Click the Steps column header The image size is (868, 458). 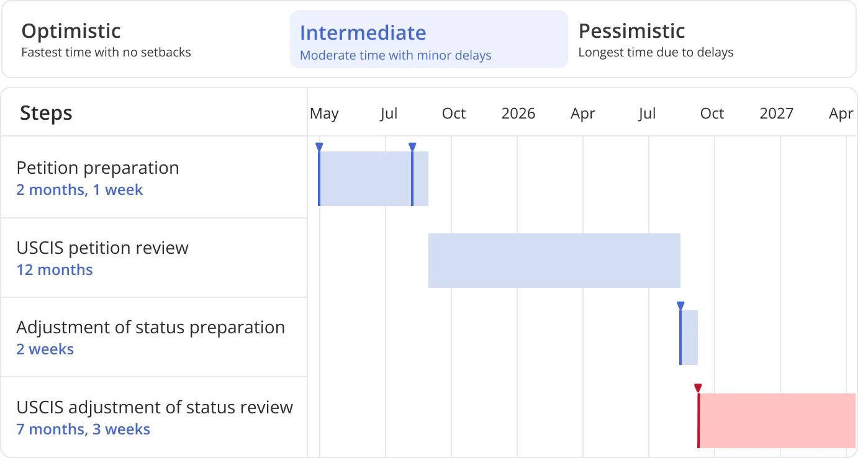(46, 114)
